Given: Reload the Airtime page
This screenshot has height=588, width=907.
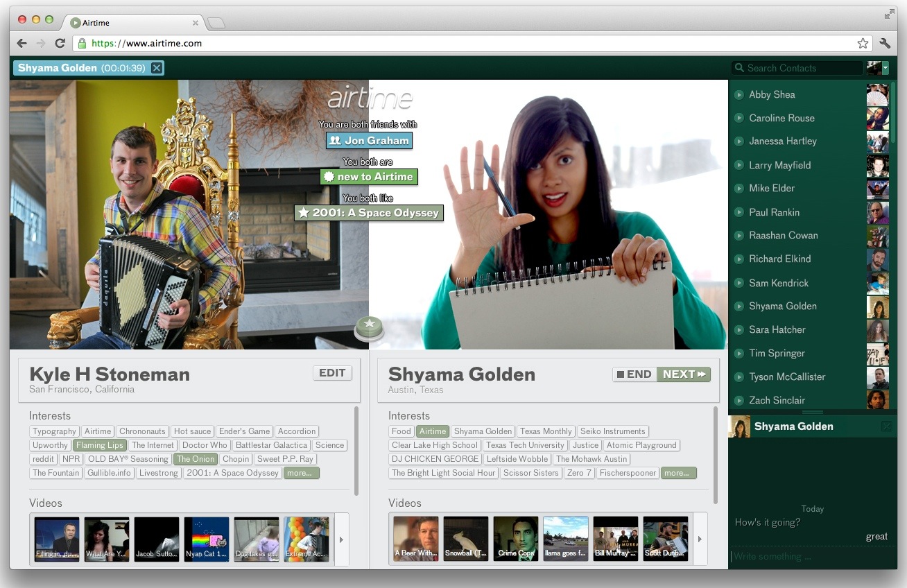Looking at the screenshot, I should (60, 43).
